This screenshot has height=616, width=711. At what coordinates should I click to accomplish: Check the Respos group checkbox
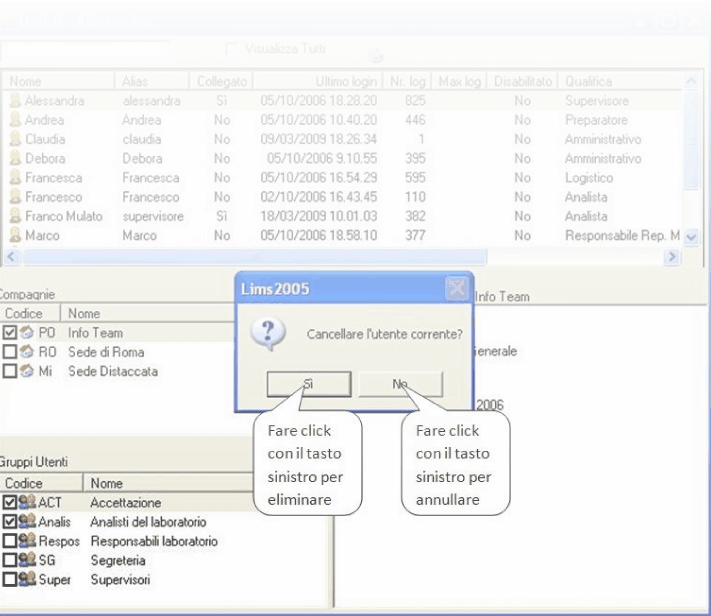pos(10,541)
